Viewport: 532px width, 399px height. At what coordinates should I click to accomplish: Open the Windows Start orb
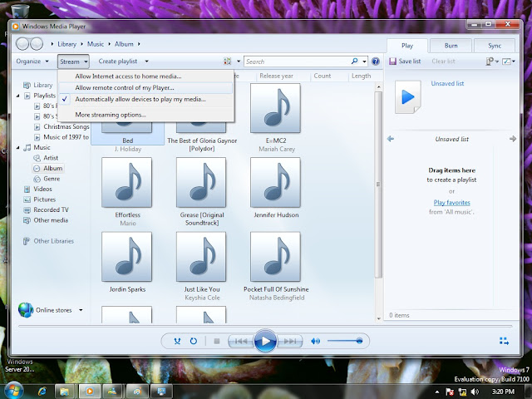tap(14, 392)
